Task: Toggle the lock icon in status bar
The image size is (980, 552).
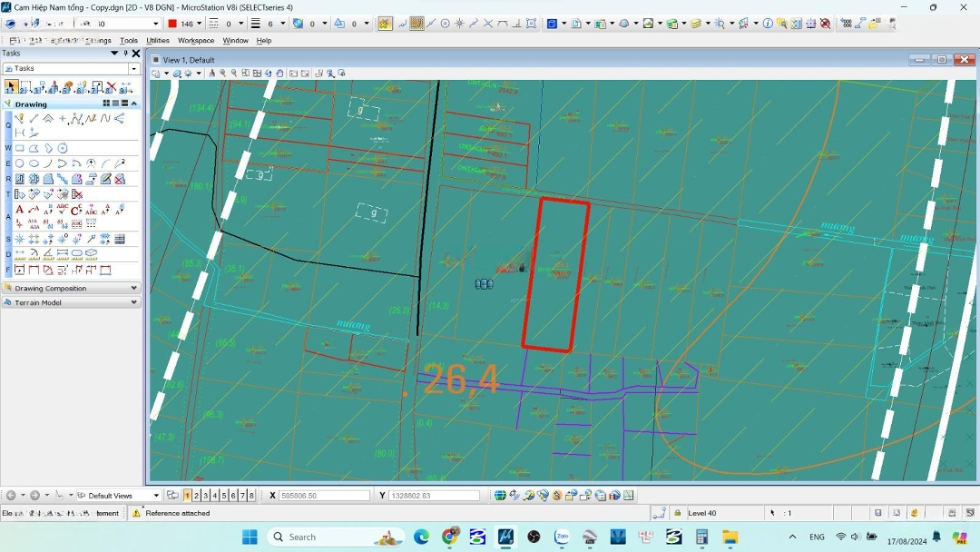Action: (678, 513)
